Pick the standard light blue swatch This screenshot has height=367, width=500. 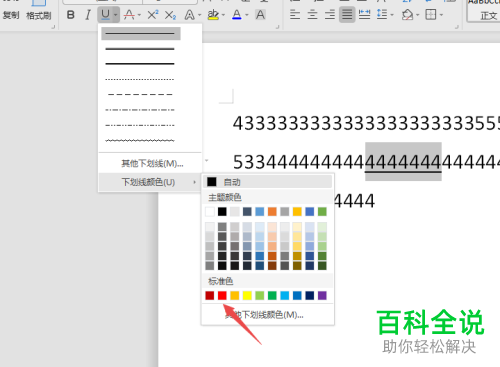285,295
